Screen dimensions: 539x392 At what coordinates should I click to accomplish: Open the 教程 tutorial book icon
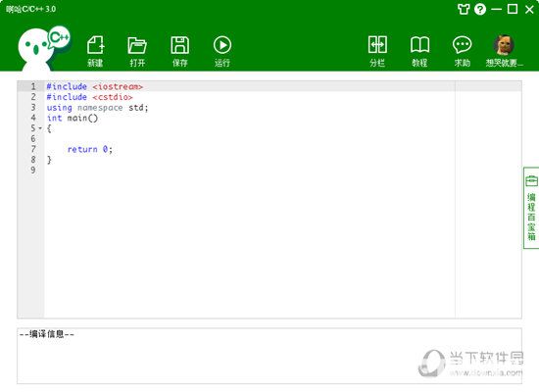point(419,51)
